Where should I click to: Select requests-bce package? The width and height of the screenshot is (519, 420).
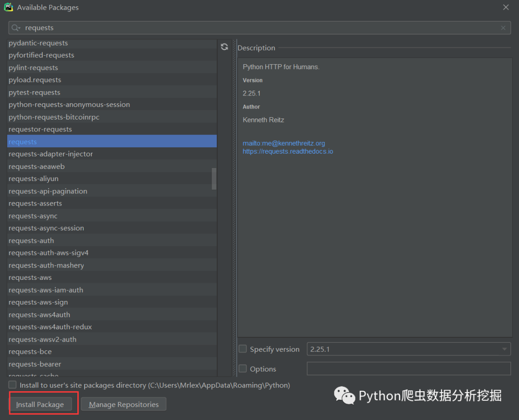[112, 351]
